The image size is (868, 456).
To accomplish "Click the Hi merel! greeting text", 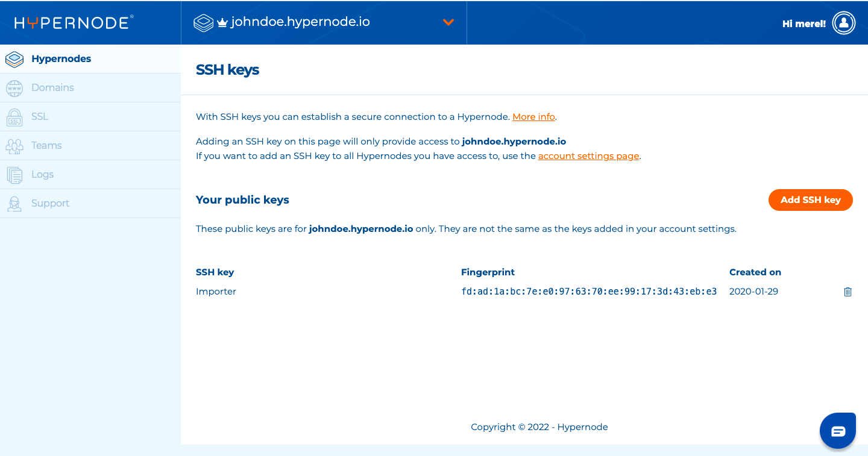I will [804, 24].
